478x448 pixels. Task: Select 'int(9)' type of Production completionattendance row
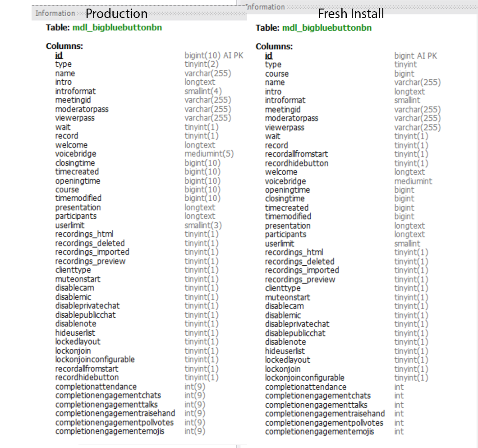(195, 387)
